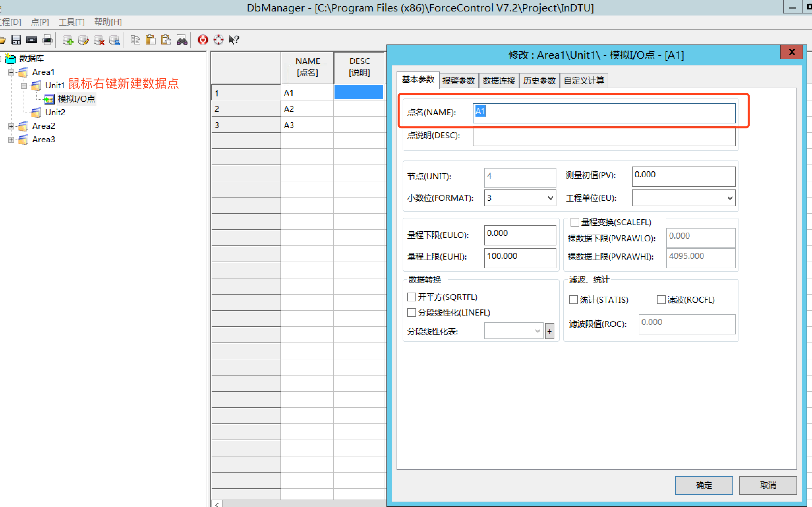Viewport: 812px width, 507px height.
Task: Check the 开平方(SQRTFL) option
Action: tap(412, 297)
